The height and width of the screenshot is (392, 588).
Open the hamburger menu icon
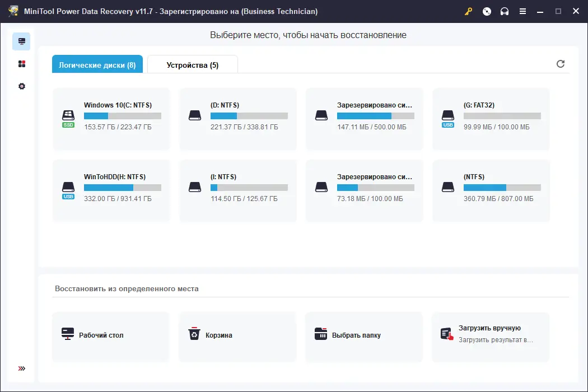tap(522, 11)
